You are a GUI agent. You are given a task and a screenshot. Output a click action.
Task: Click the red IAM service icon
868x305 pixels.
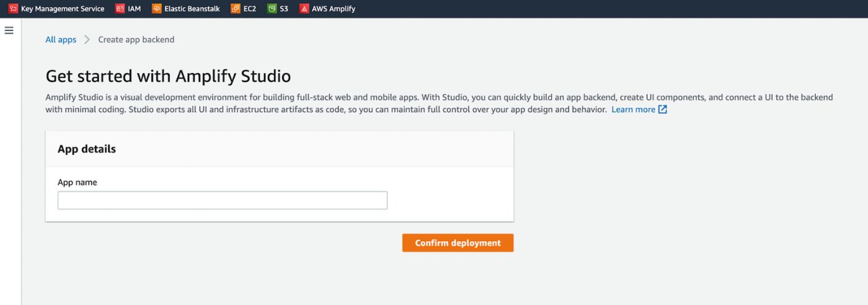point(120,9)
